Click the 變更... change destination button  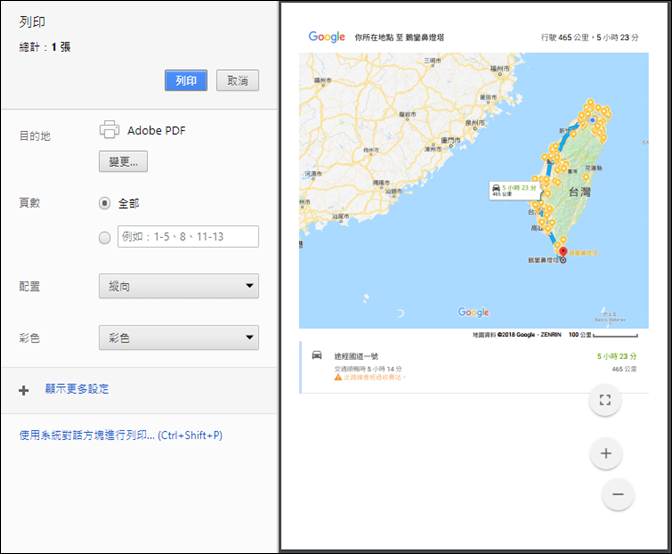coord(123,161)
